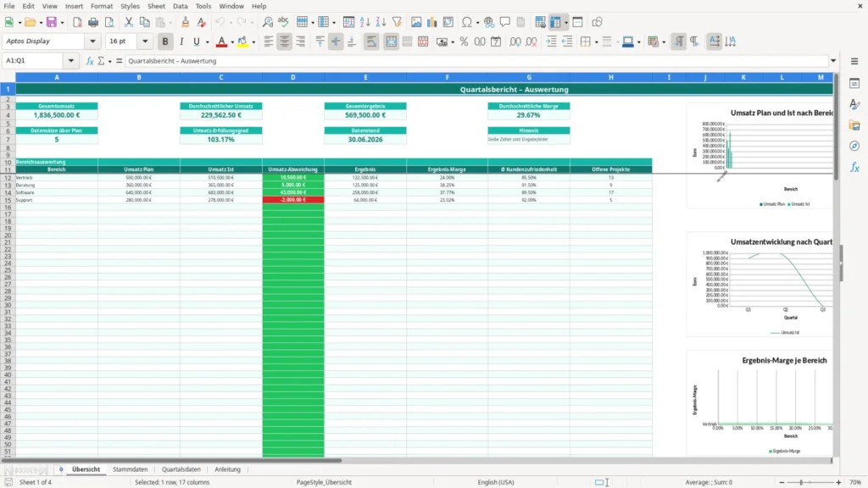Click the Insert Chart icon

431,22
